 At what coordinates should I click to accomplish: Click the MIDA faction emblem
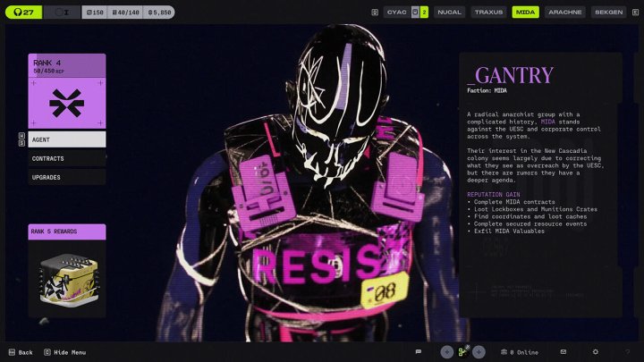tap(67, 103)
